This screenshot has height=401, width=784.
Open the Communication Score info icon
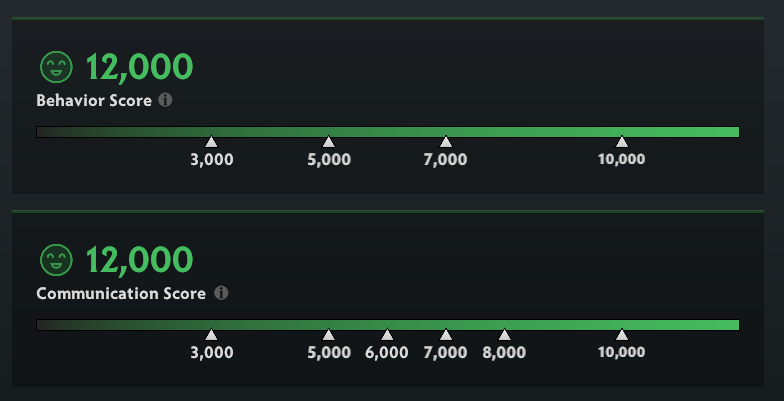pyautogui.click(x=221, y=293)
